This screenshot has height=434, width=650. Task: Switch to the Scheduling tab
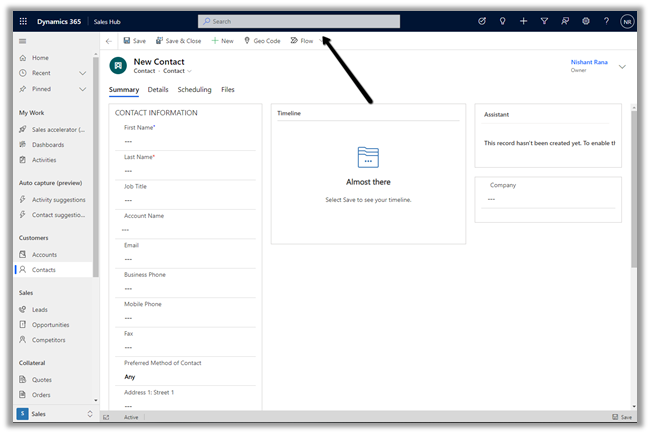[194, 90]
